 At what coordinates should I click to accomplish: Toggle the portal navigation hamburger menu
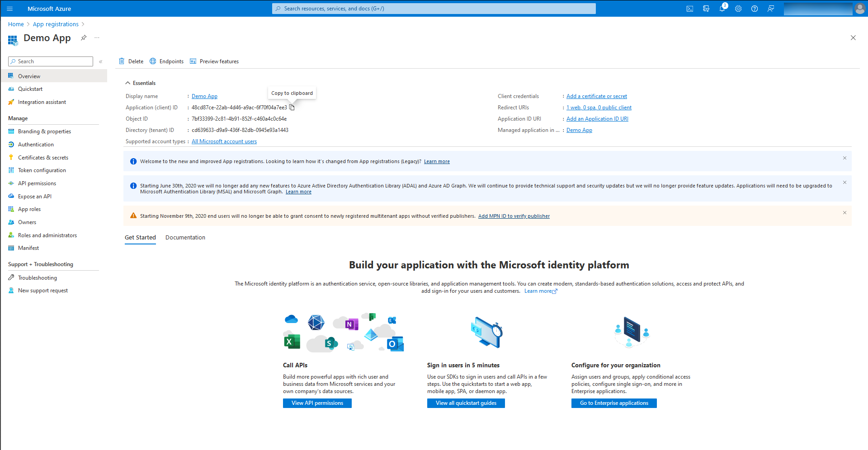point(9,9)
